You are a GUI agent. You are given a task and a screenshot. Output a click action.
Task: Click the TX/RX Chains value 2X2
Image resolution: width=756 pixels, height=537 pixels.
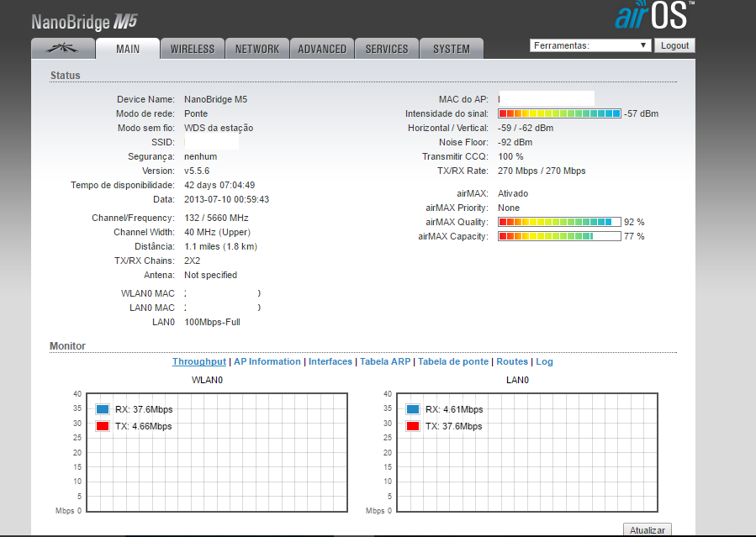pyautogui.click(x=192, y=261)
